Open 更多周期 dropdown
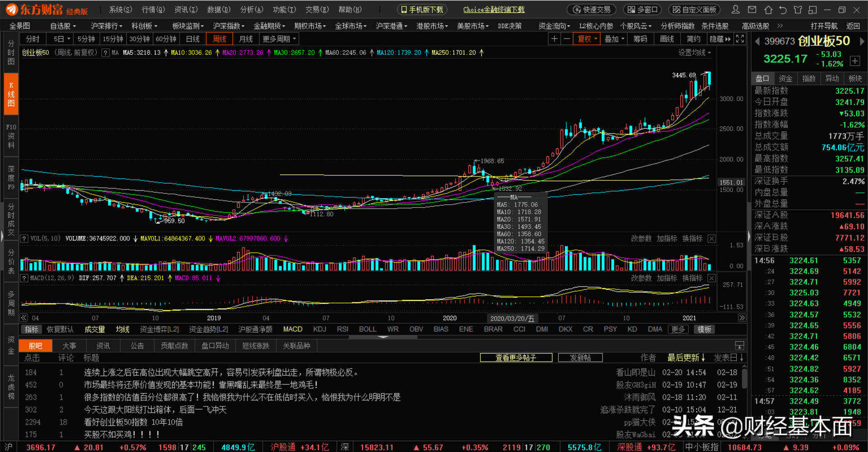The image size is (868, 452). point(279,39)
